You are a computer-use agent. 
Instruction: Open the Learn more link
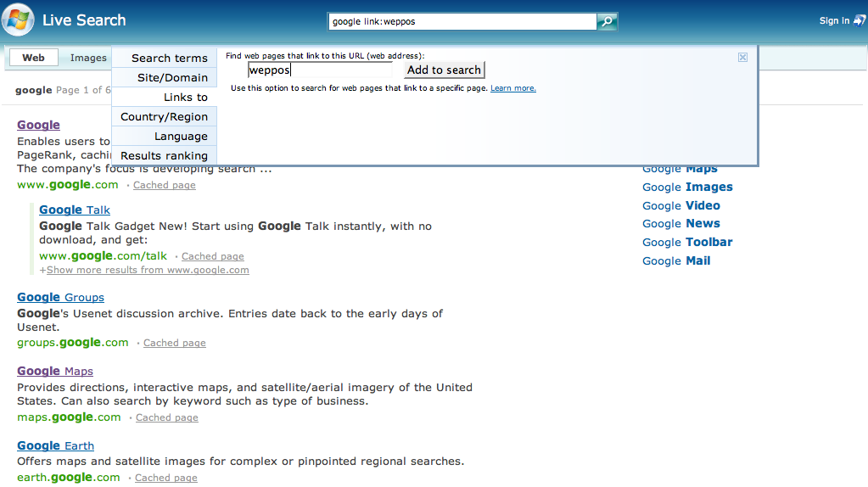pos(513,88)
